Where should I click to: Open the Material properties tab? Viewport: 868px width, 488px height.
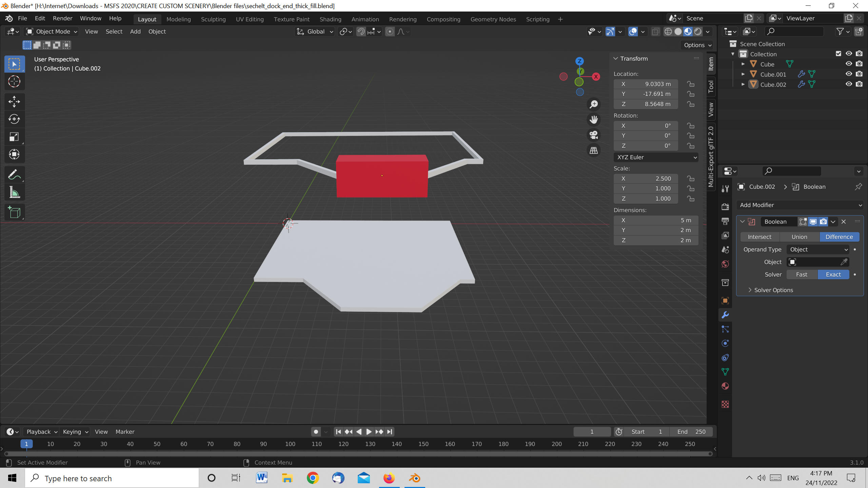(x=725, y=386)
